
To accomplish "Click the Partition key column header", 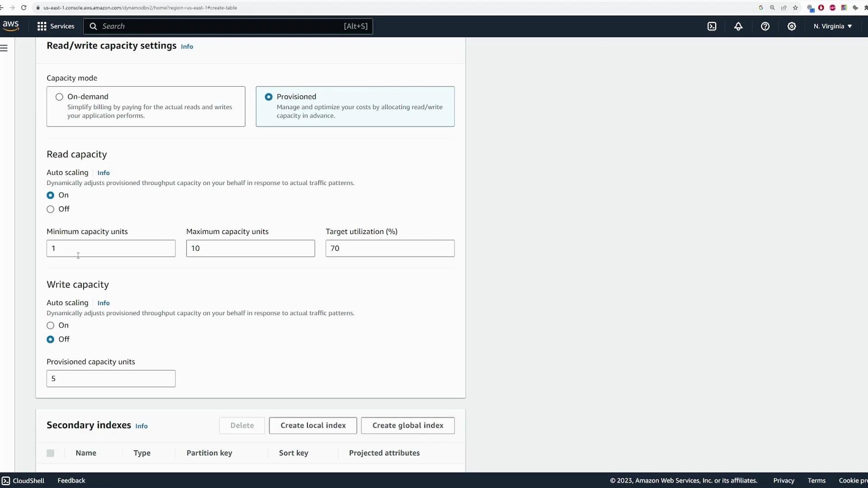I will (209, 453).
